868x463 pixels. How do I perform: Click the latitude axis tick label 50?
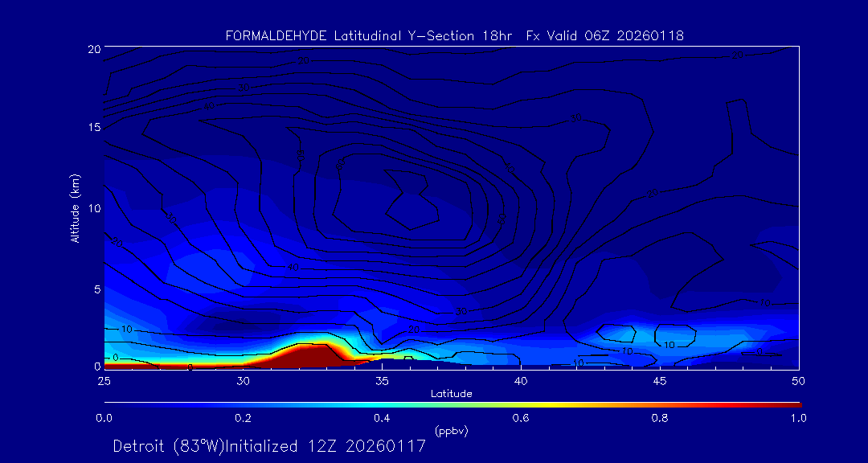[x=799, y=381]
